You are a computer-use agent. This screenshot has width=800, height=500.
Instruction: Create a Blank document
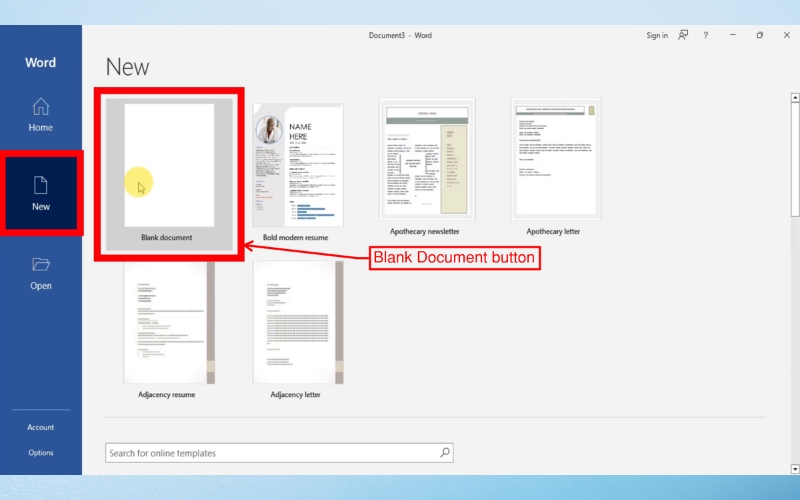click(x=169, y=174)
